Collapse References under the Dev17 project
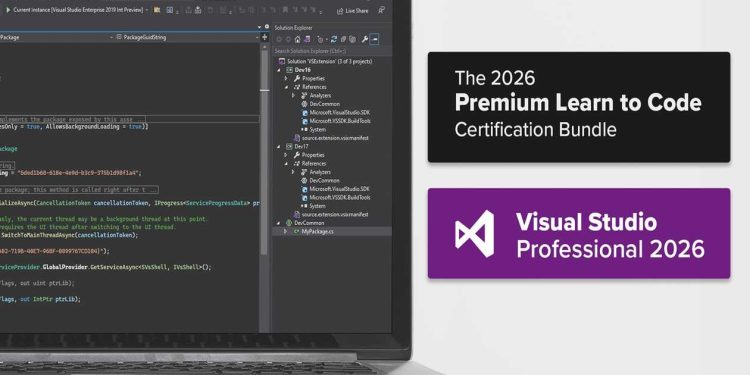This screenshot has width=750, height=375. [286, 164]
